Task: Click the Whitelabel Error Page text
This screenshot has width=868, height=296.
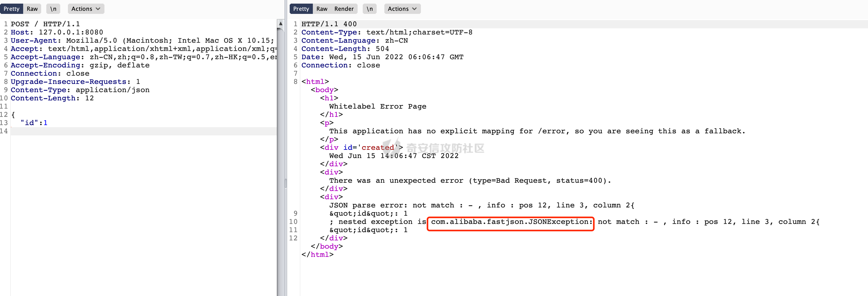Action: [x=377, y=107]
